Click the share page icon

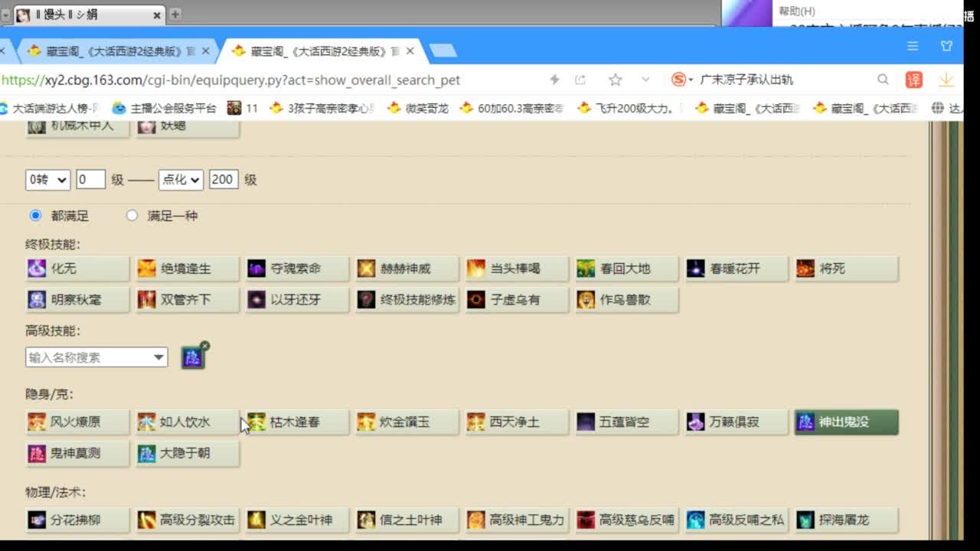(580, 80)
